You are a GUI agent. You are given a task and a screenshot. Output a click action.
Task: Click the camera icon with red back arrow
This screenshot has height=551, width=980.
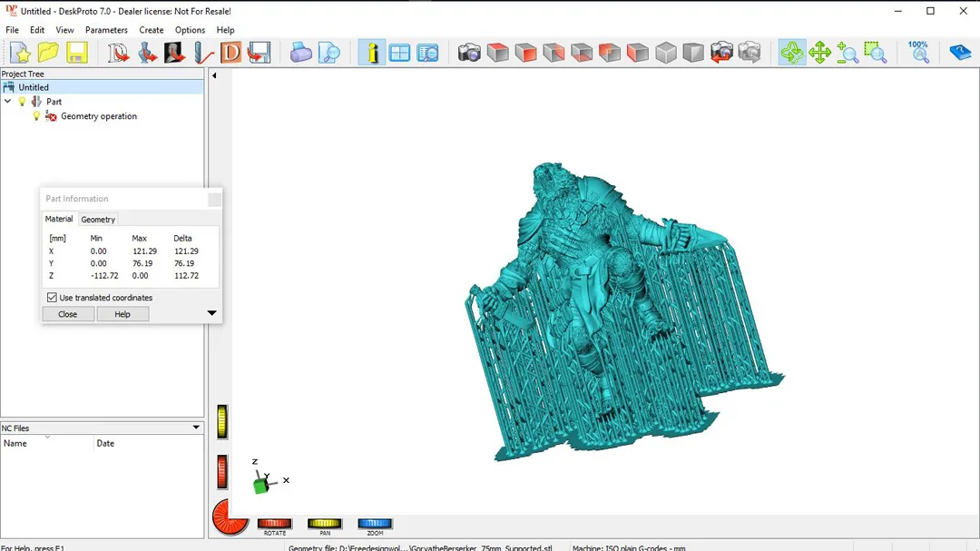721,54
